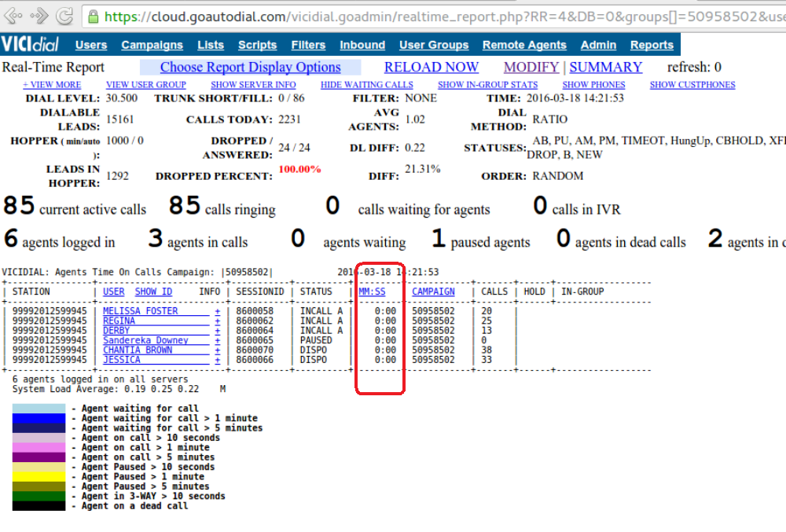This screenshot has height=532, width=786.
Task: Open the Inbound menu
Action: point(362,45)
